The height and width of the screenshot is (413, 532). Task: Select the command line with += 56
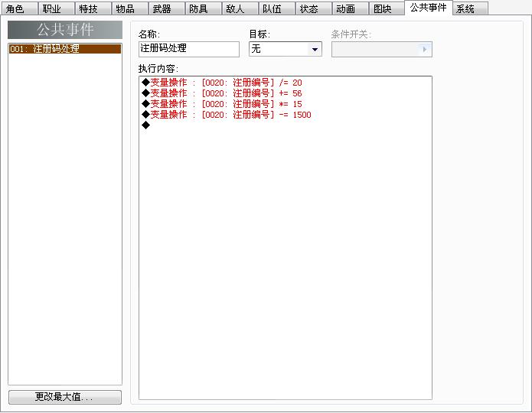[x=285, y=93]
